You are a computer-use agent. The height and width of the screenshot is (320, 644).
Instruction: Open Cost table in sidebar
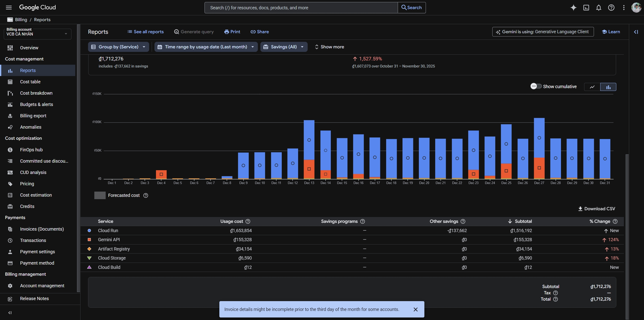point(30,82)
